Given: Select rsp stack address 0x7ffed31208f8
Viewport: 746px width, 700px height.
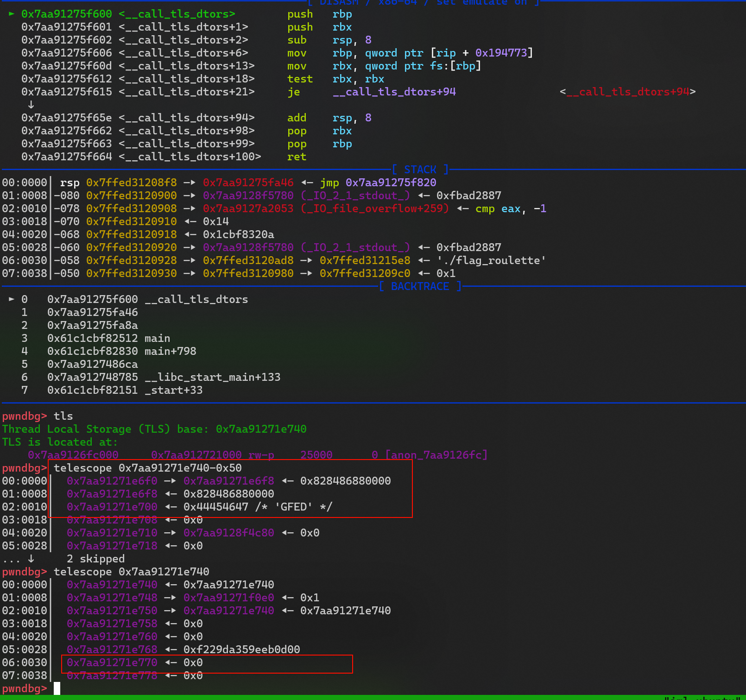Looking at the screenshot, I should (132, 183).
